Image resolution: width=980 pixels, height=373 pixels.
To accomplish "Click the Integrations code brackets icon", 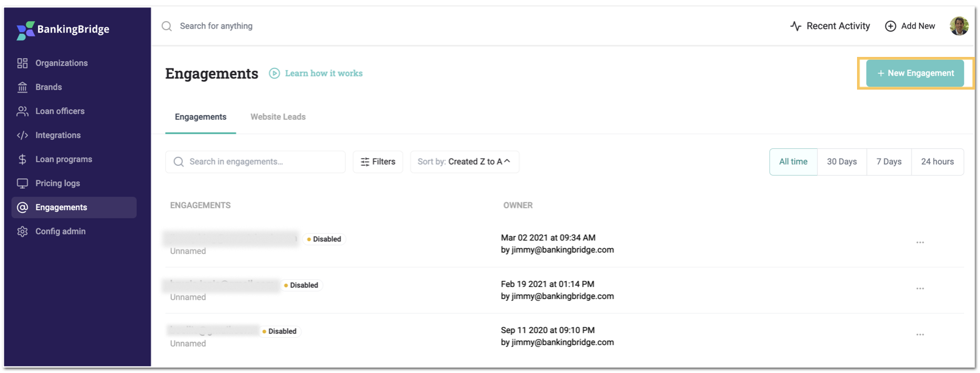I will [22, 135].
